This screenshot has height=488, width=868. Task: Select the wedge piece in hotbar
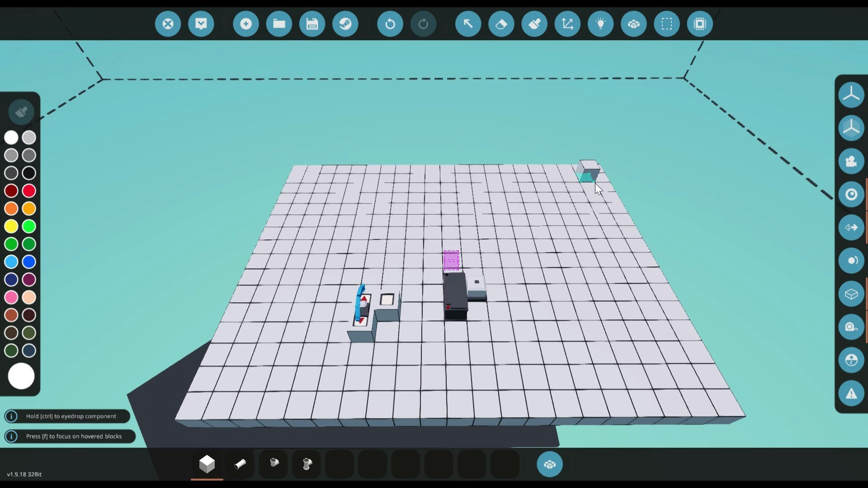240,464
